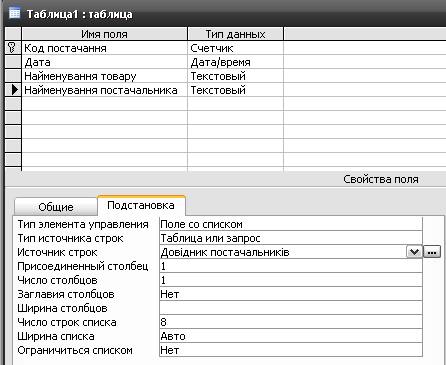Select row selector for Дата field

click(13, 62)
